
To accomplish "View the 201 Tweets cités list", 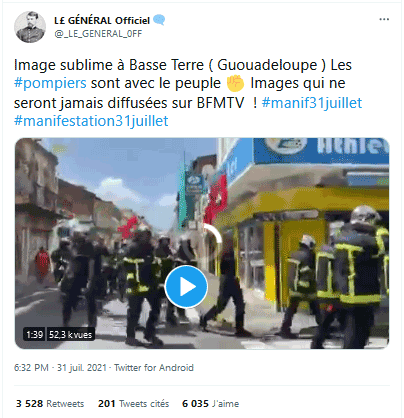I will point(133,404).
